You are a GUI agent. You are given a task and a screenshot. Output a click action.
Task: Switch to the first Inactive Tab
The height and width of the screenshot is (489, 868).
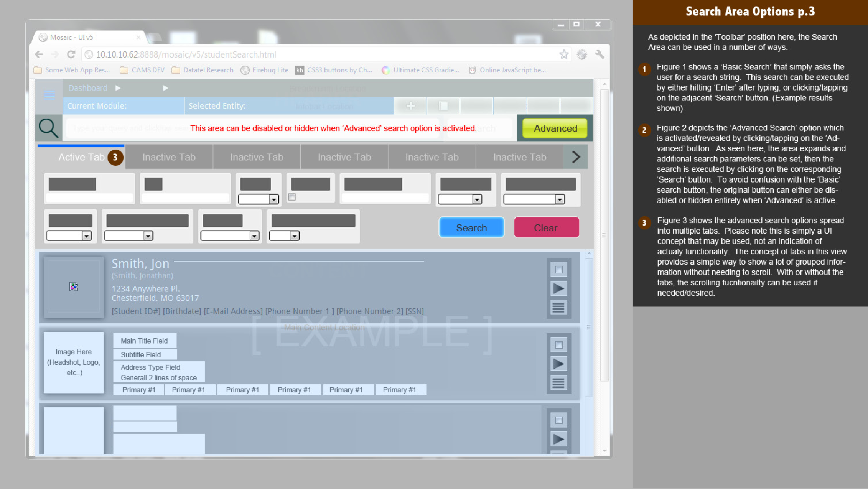169,157
